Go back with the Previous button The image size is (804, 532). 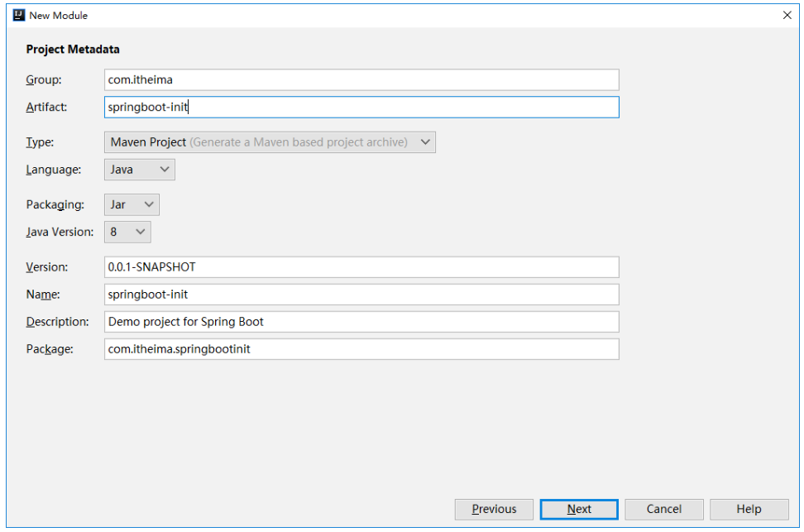(494, 510)
